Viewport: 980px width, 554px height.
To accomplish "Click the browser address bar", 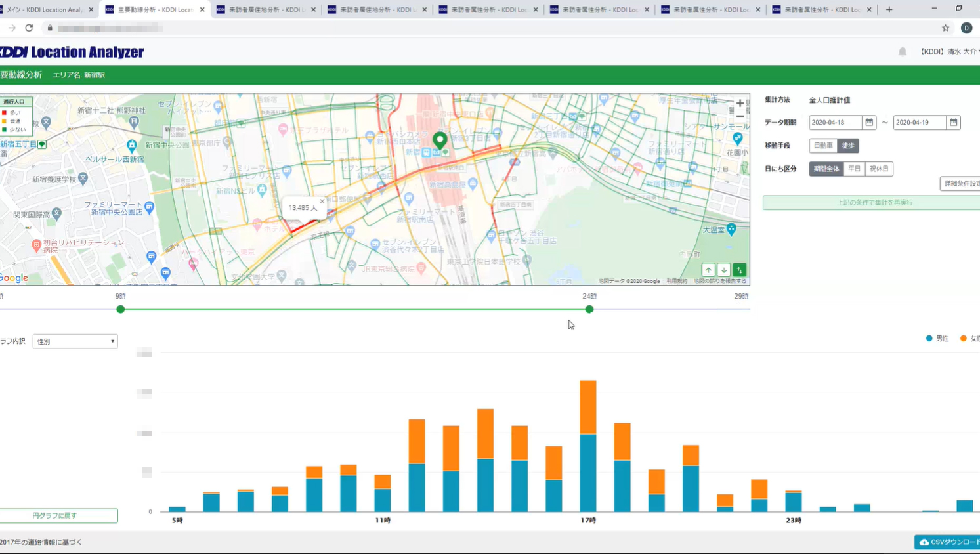I will pyautogui.click(x=492, y=28).
